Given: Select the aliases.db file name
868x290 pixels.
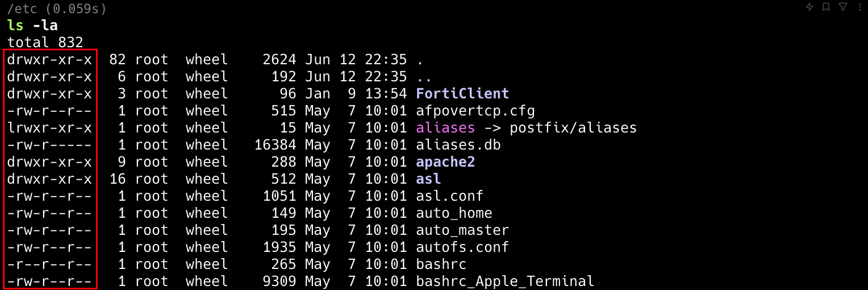Looking at the screenshot, I should click(x=458, y=144).
